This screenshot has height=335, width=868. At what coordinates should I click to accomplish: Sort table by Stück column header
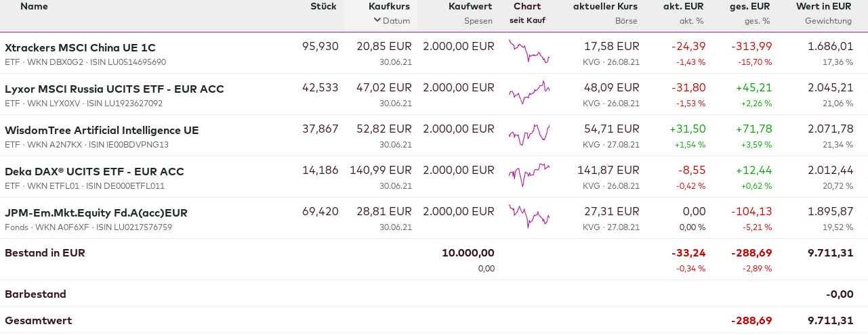[x=323, y=6]
